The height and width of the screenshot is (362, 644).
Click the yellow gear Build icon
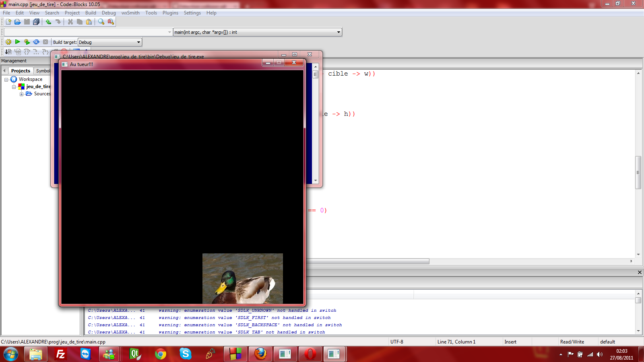click(x=8, y=42)
